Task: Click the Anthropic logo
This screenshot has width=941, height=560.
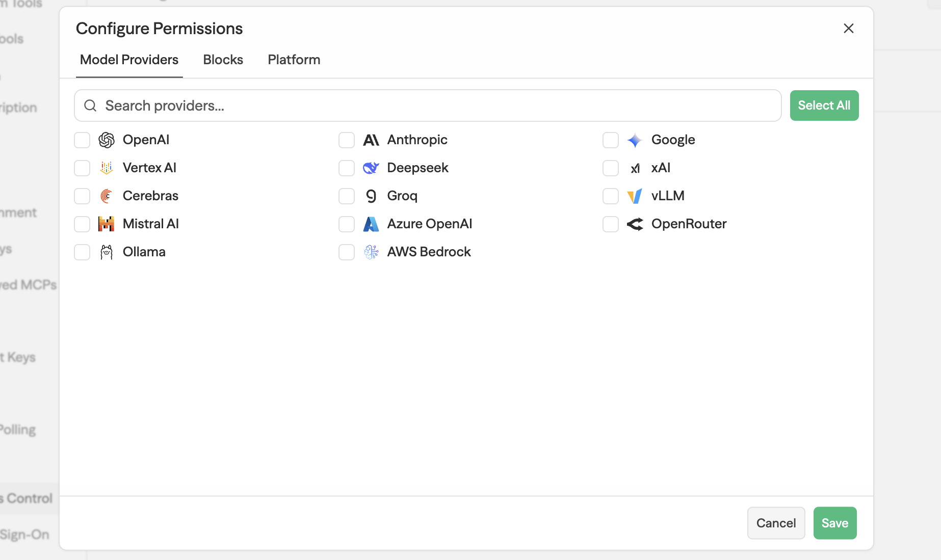Action: point(371,140)
